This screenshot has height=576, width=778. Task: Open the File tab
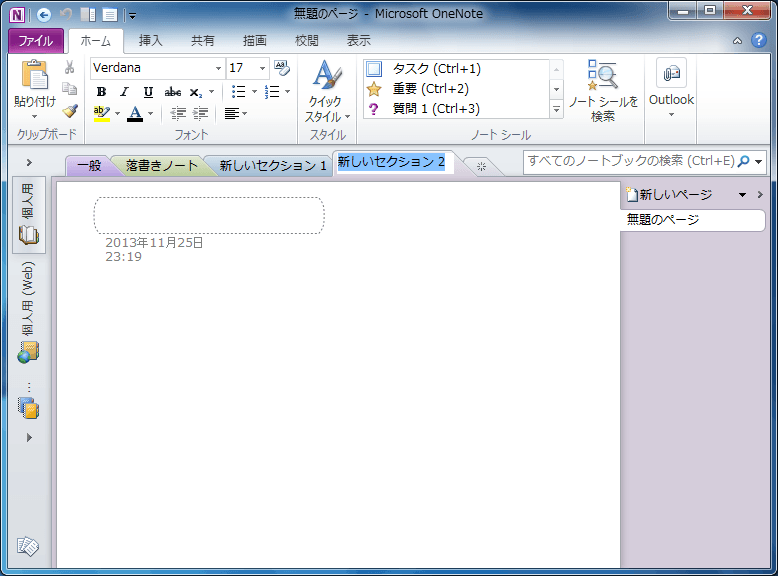click(x=36, y=41)
